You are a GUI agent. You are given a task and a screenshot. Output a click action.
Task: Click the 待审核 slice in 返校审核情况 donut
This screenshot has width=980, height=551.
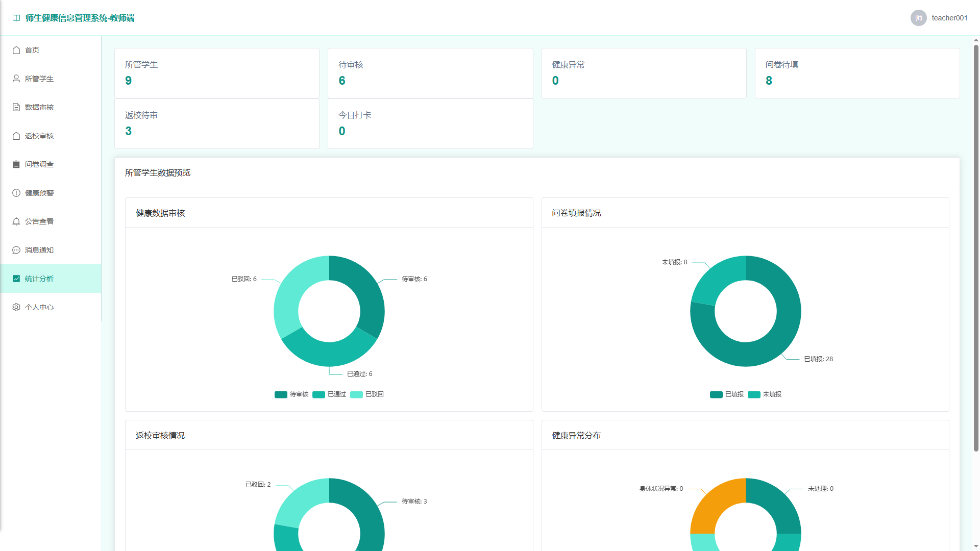366,512
